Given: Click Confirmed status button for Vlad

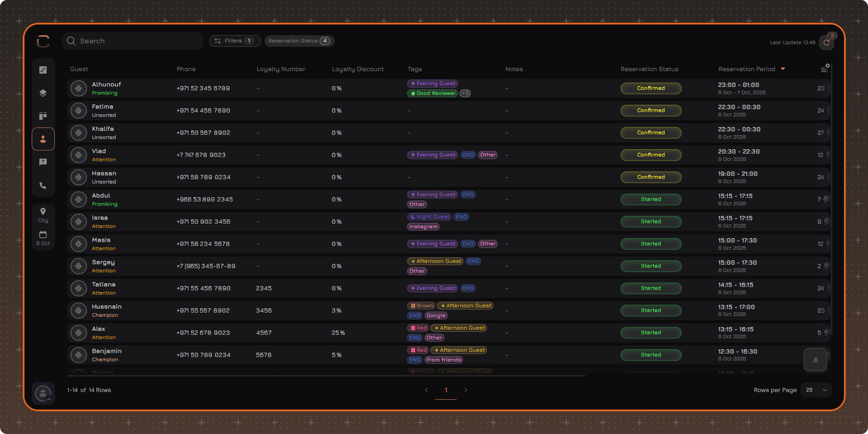Looking at the screenshot, I should coord(651,155).
